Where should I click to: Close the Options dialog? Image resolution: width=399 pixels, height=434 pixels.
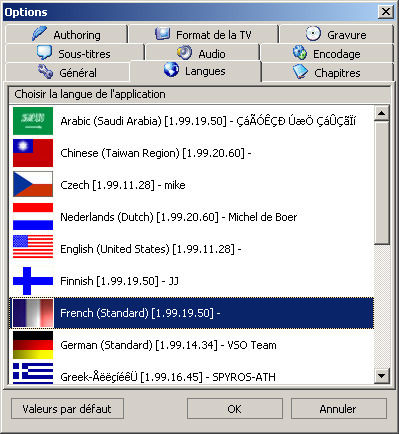[x=386, y=12]
